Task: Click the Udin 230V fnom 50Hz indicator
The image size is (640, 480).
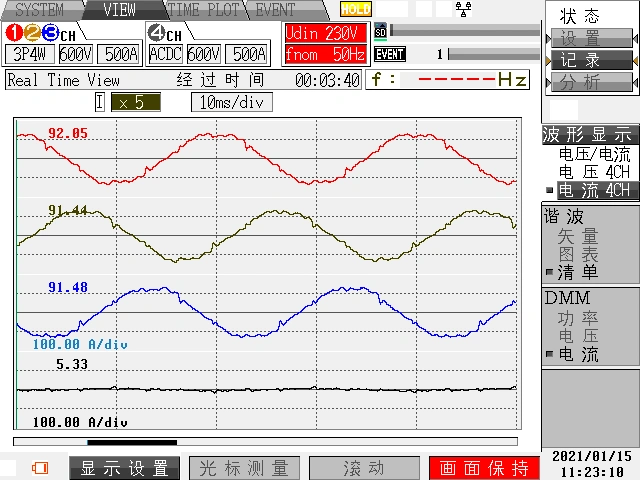Action: click(323, 43)
